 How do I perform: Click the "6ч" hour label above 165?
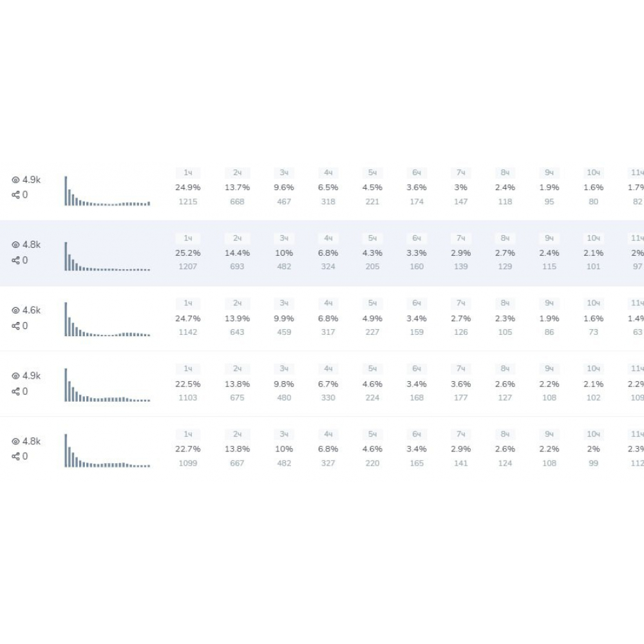tap(417, 434)
